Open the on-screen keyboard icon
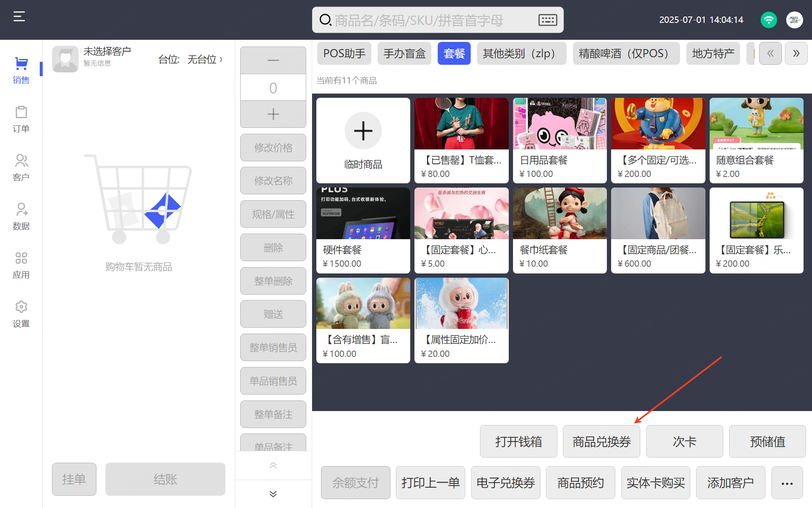Screen dimensions: 812x508 (x=548, y=20)
